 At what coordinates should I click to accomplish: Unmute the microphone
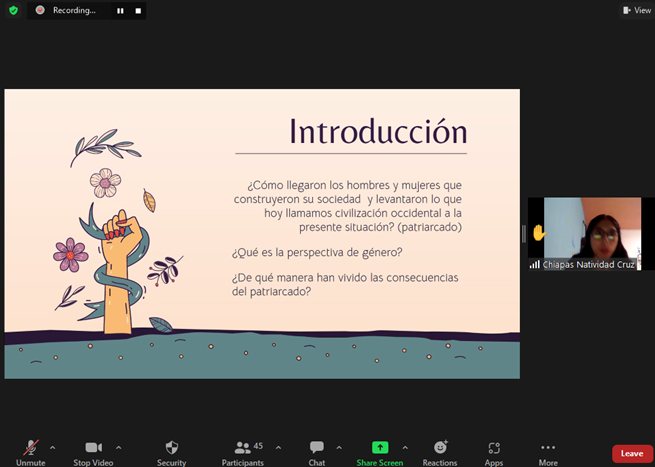tap(30, 453)
